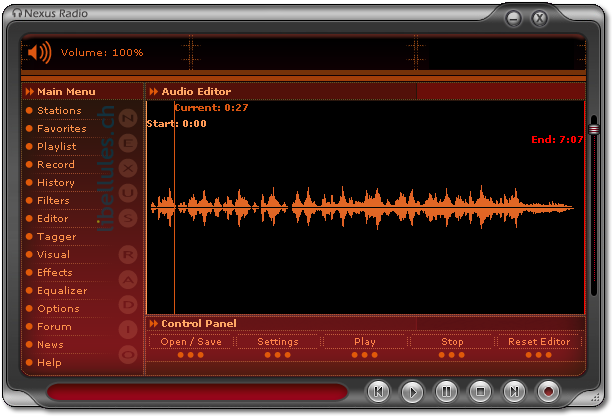Open the Stations menu item
The image size is (612, 416).
(x=59, y=110)
